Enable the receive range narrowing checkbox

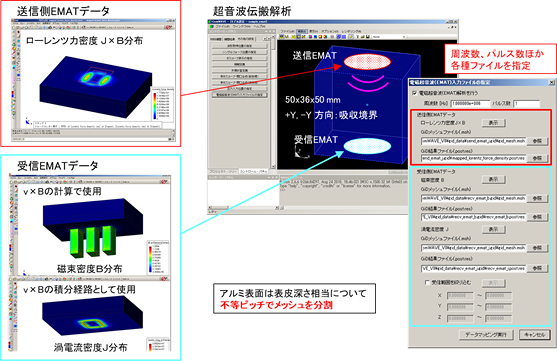tap(427, 283)
